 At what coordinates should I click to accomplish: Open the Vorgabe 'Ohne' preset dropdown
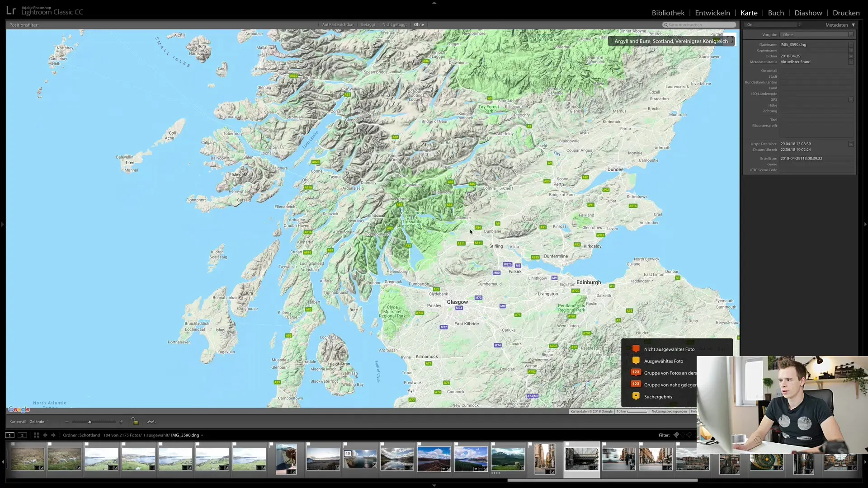tap(817, 35)
